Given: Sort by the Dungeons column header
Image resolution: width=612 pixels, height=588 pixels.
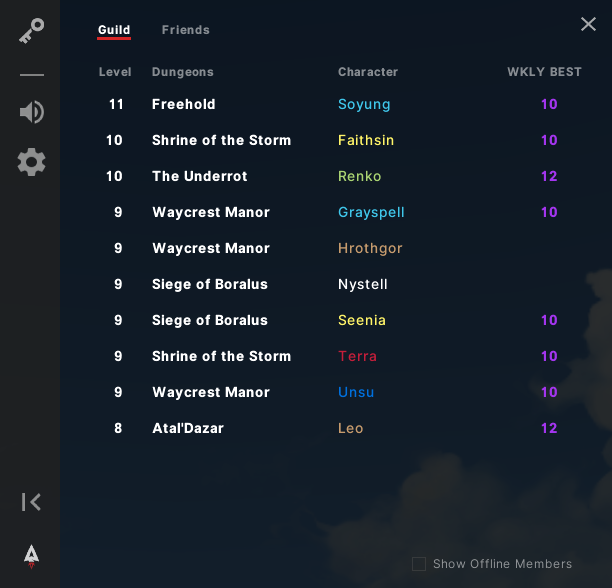Looking at the screenshot, I should pos(182,72).
